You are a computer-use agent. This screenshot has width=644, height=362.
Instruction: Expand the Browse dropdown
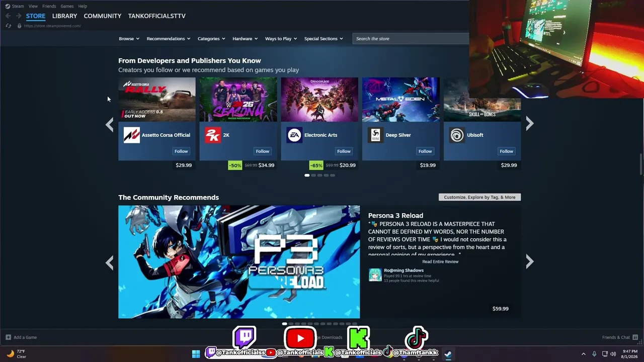(x=129, y=39)
